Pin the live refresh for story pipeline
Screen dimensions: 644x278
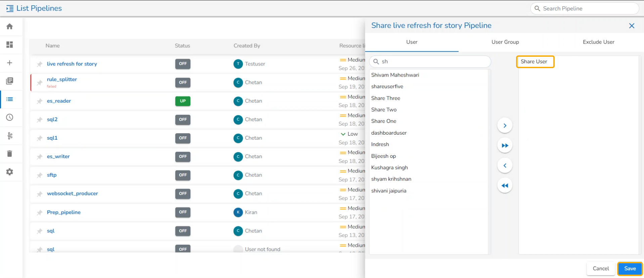pos(40,64)
